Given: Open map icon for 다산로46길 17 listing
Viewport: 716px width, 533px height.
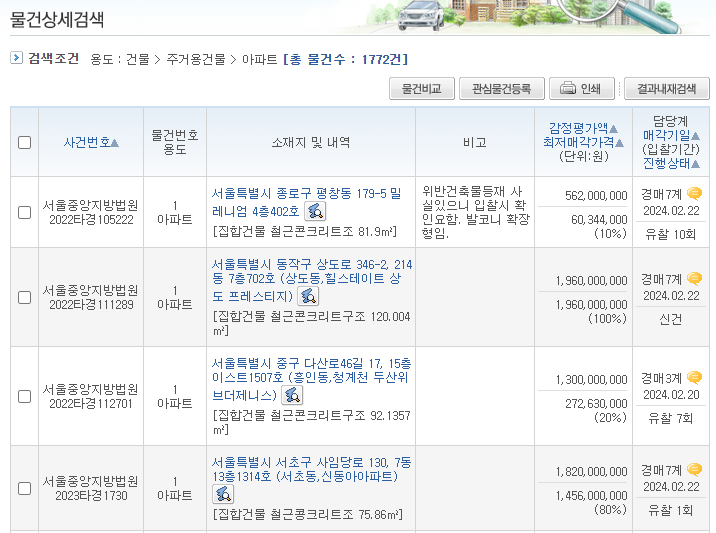Looking at the screenshot, I should pyautogui.click(x=292, y=395).
